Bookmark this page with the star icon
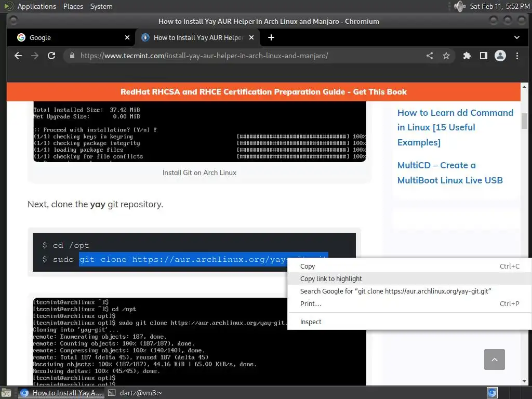532x399 pixels. click(x=446, y=56)
